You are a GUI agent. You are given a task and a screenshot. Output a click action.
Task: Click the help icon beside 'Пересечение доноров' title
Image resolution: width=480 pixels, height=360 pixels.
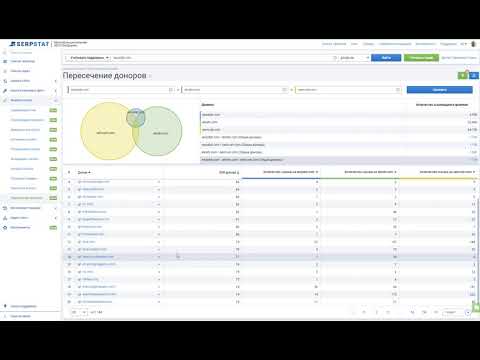(x=150, y=76)
